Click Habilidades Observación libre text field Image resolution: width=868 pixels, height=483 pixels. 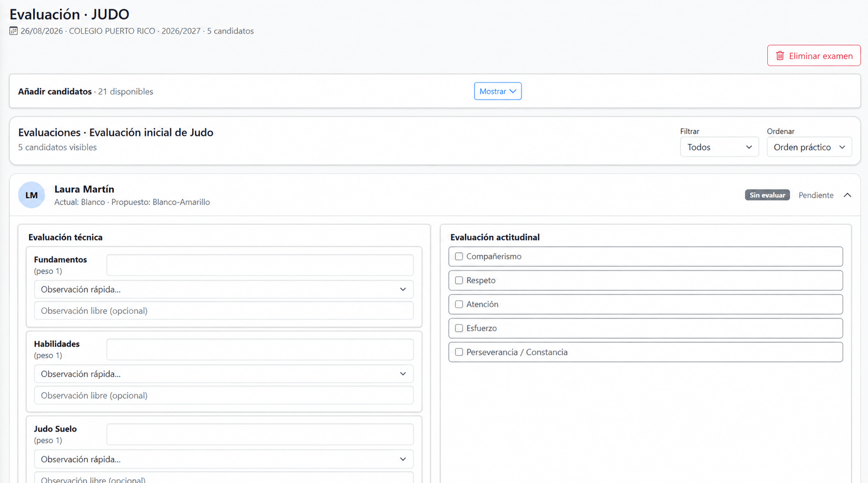click(224, 395)
